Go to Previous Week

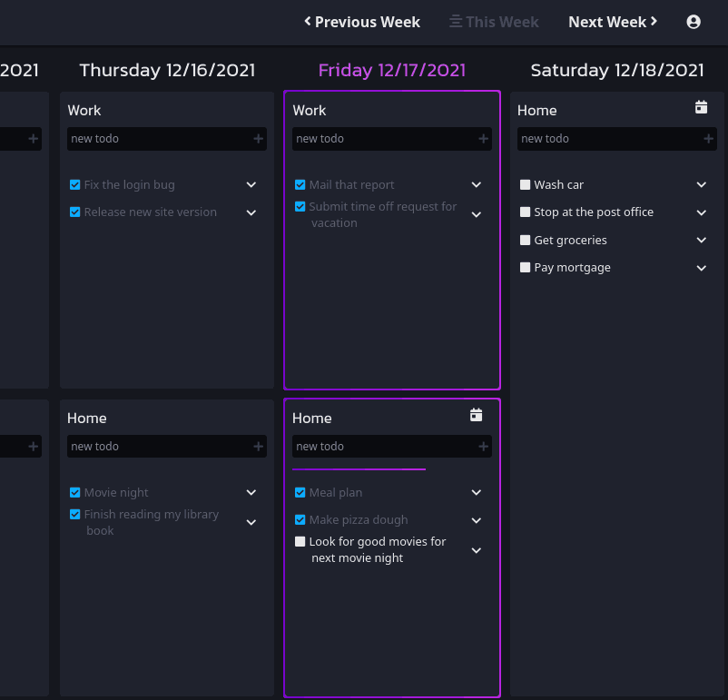pos(362,22)
